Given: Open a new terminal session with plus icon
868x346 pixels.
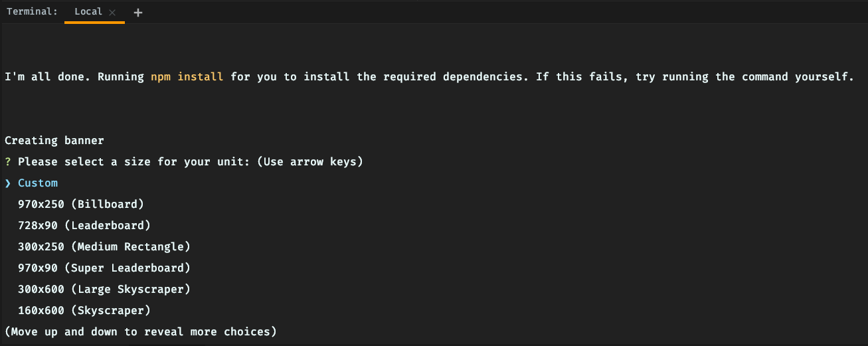Looking at the screenshot, I should [x=138, y=12].
